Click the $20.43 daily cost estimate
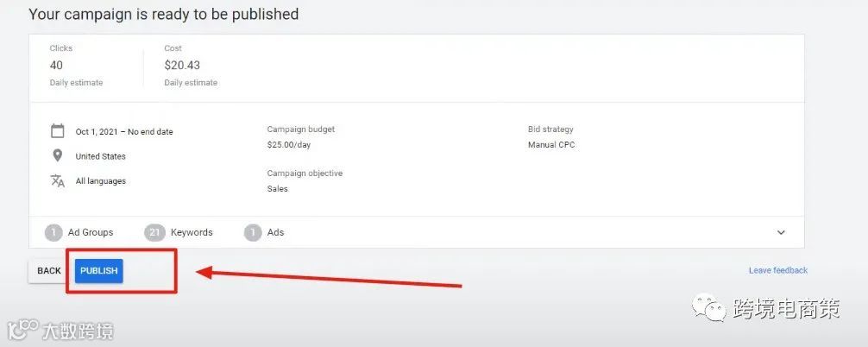 point(180,65)
